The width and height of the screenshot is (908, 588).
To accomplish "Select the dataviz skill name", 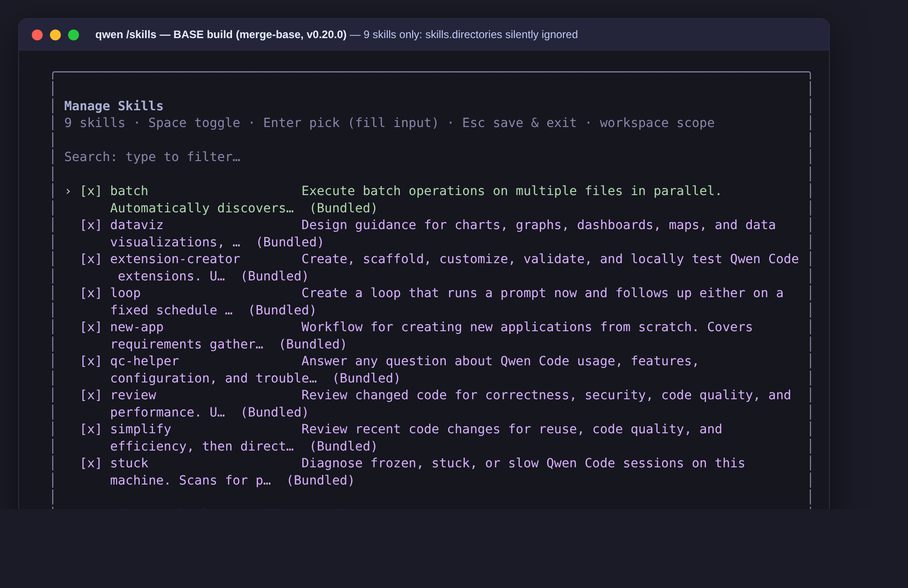I will [x=137, y=225].
